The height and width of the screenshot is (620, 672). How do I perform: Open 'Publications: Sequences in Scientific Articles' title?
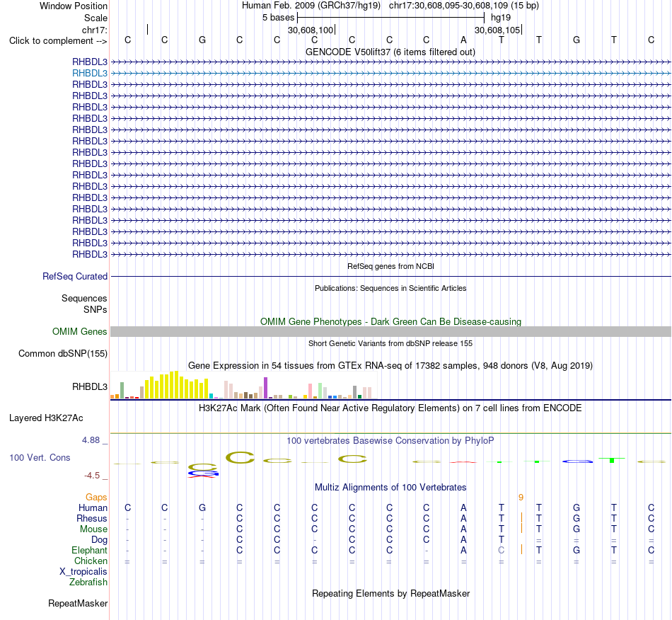click(390, 288)
